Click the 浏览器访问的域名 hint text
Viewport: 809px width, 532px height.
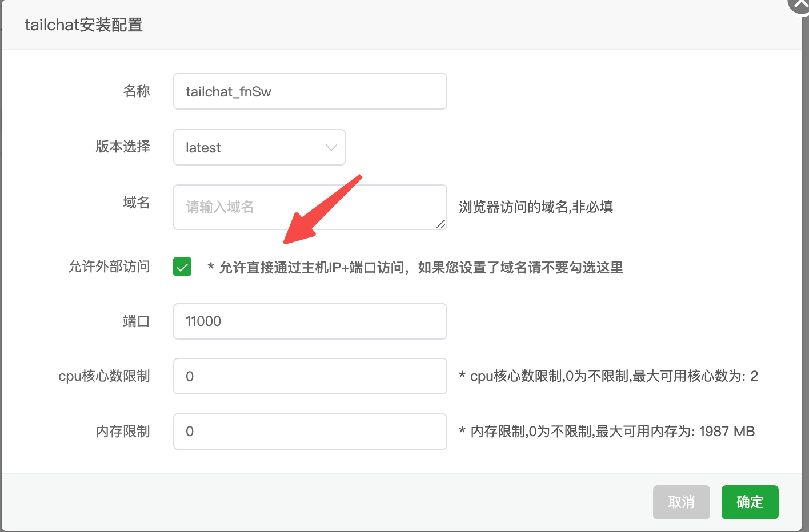coord(535,207)
